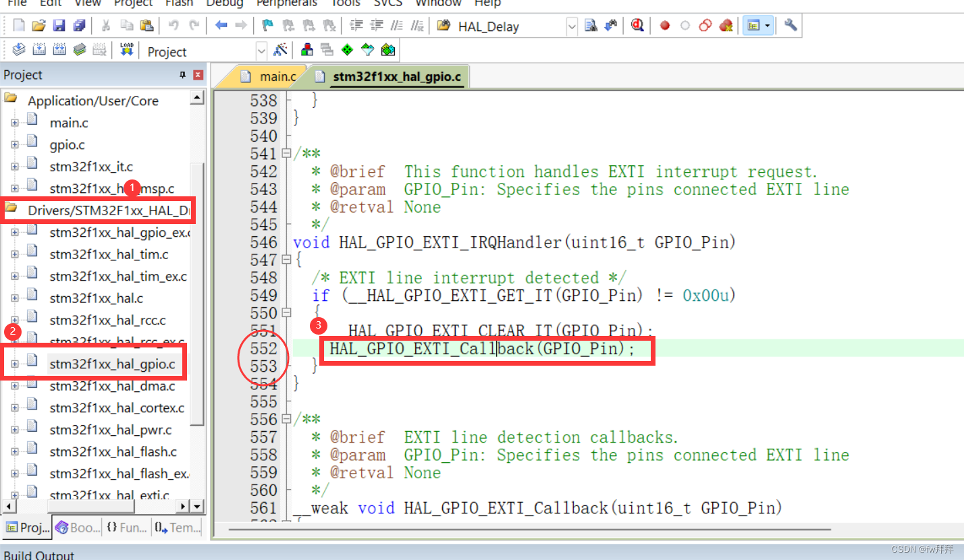The height and width of the screenshot is (560, 964).
Task: Kill all breakpoints icon
Action: [x=726, y=26]
